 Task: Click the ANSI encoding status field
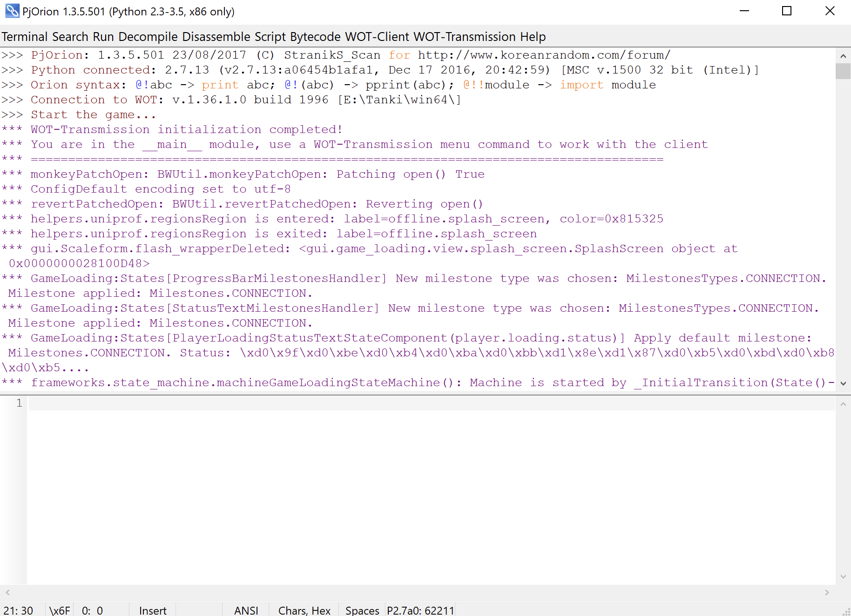(246, 610)
